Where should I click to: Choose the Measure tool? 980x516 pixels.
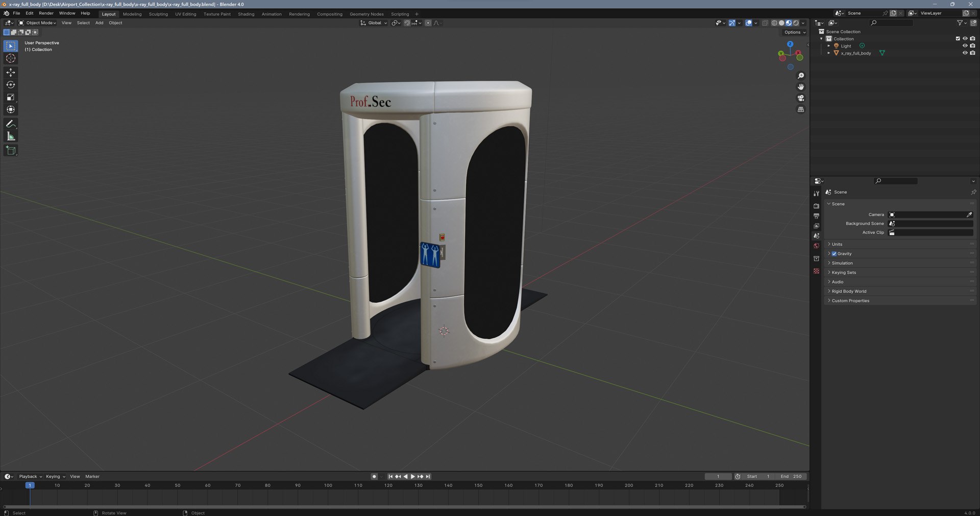point(11,136)
